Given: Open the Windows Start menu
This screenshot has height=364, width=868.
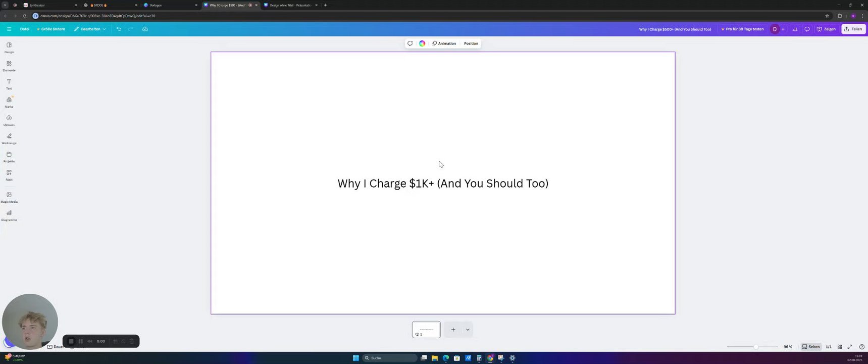Looking at the screenshot, I should coord(356,358).
